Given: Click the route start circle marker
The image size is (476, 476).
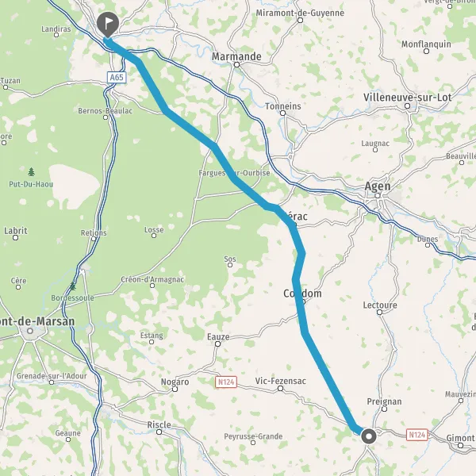Looking at the screenshot, I should (x=369, y=436).
